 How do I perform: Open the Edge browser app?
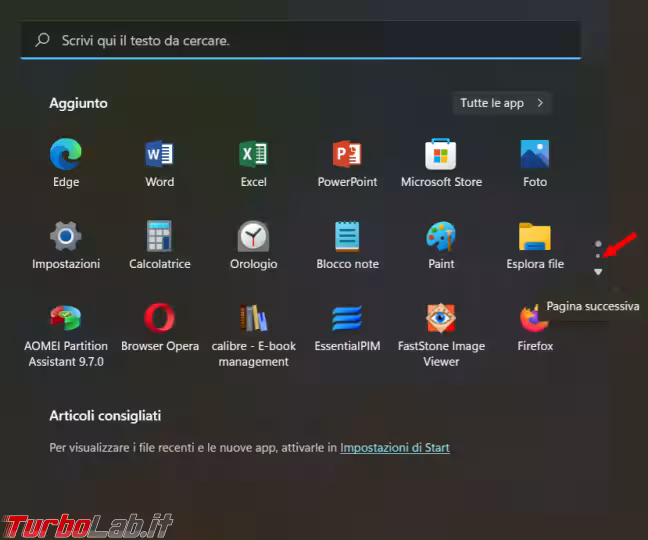pyautogui.click(x=66, y=163)
